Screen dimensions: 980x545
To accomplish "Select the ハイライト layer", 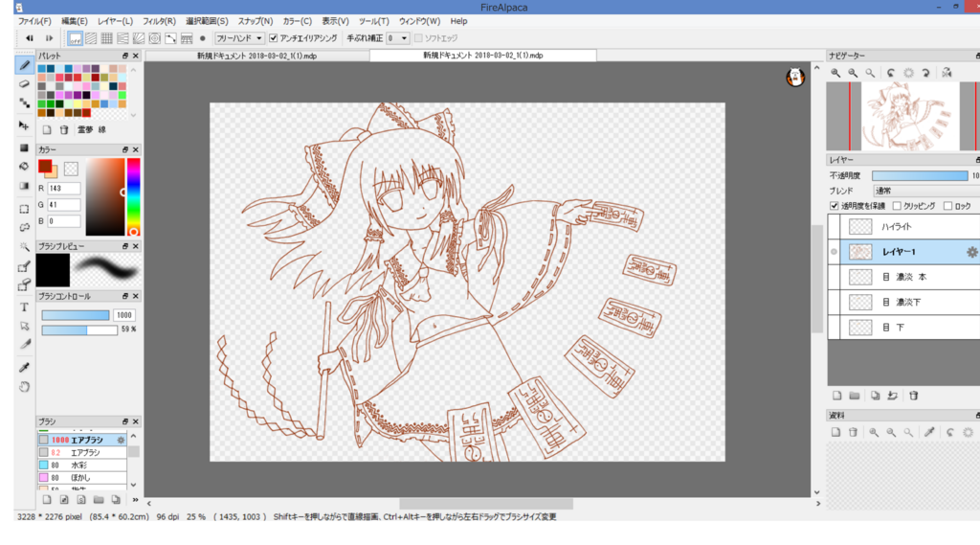I will pos(903,226).
